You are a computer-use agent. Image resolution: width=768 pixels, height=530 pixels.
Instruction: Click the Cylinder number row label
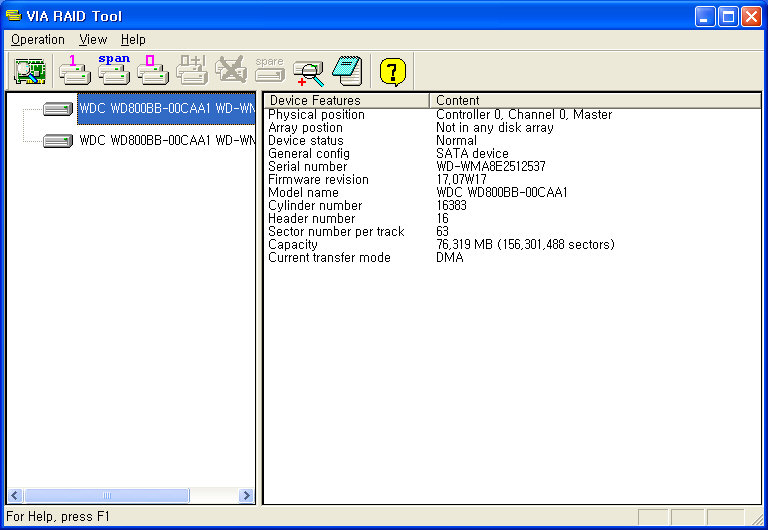[315, 206]
